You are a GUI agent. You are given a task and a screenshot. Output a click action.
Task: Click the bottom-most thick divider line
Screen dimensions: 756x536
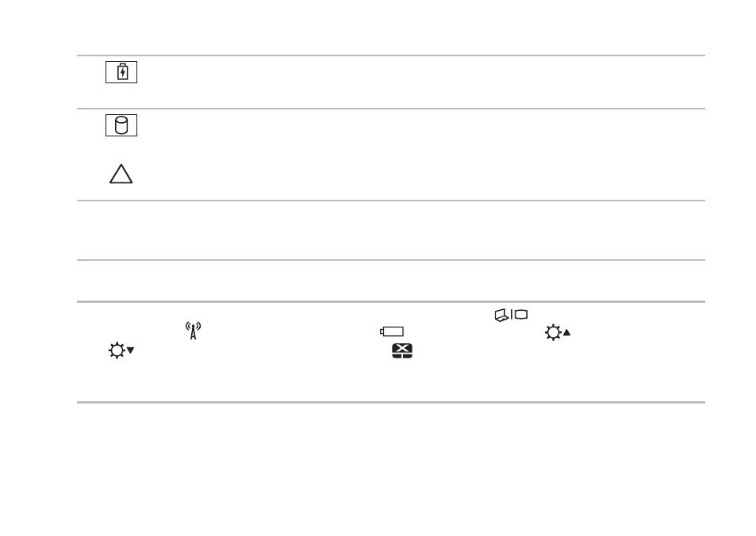(x=391, y=402)
